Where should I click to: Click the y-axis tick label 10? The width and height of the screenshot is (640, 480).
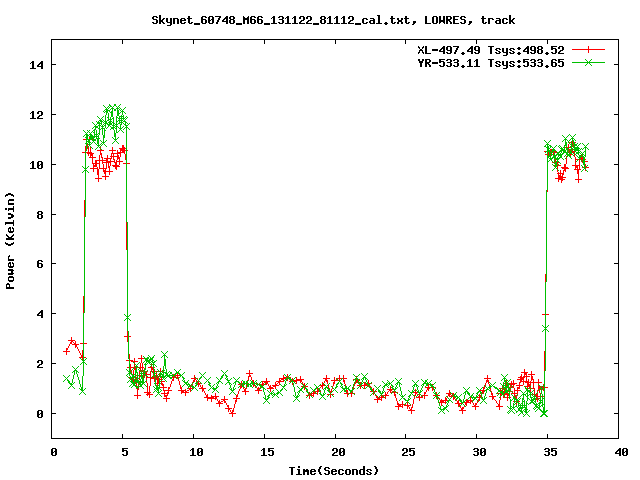tap(36, 165)
